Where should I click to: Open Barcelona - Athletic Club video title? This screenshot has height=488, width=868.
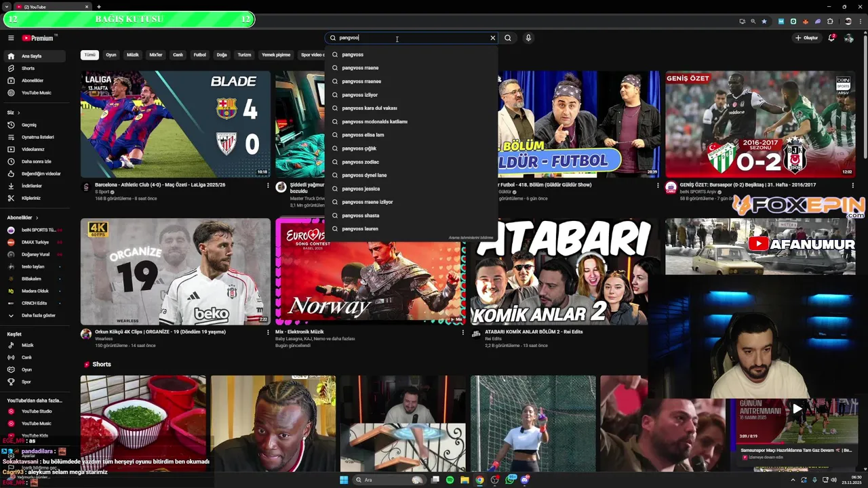coord(160,184)
